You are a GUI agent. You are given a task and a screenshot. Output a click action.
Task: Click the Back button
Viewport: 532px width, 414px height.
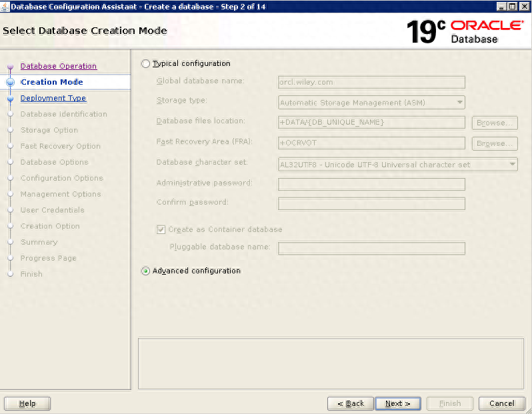(x=350, y=403)
